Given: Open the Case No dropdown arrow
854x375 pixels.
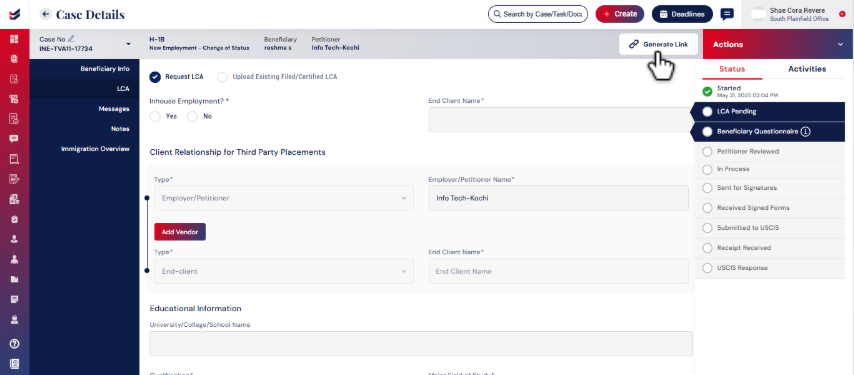Looking at the screenshot, I should pos(129,44).
